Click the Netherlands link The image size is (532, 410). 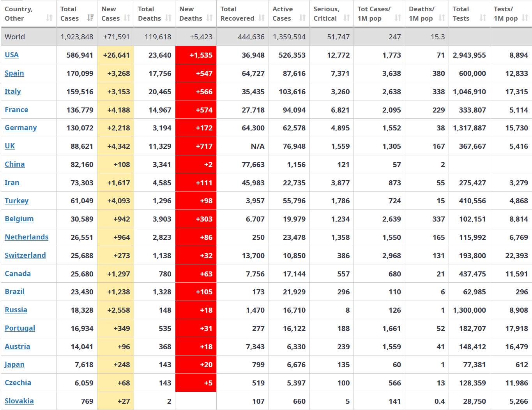(27, 237)
